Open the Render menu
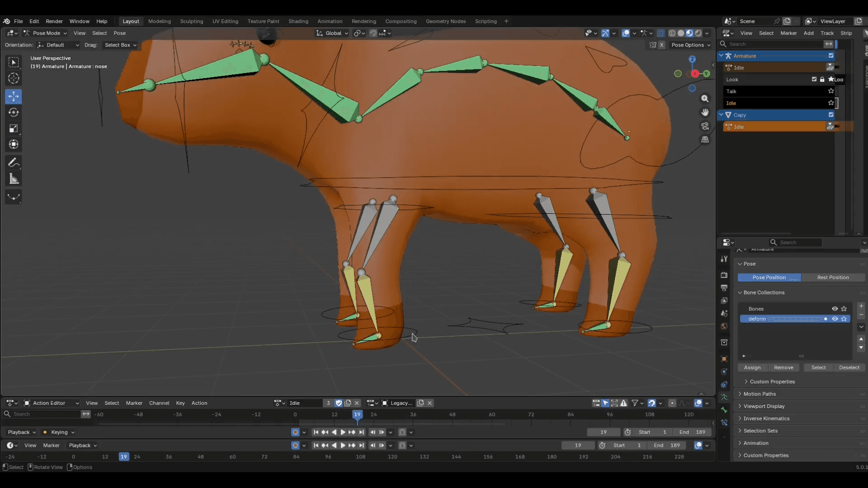 click(x=54, y=21)
